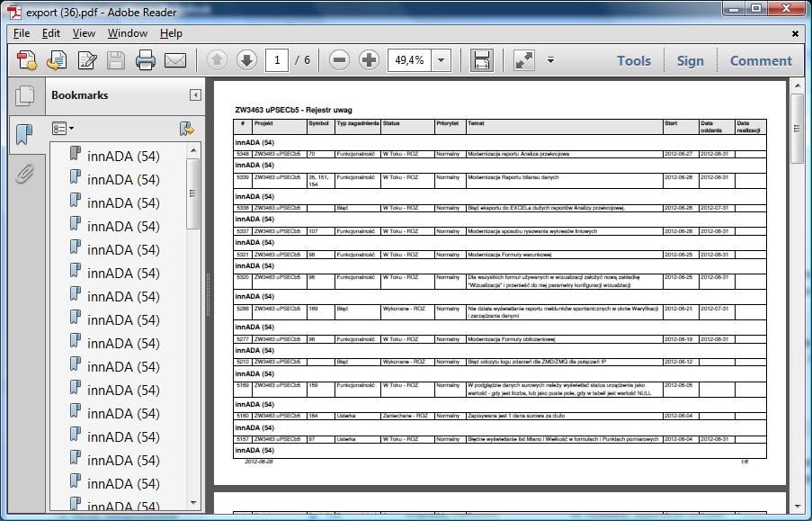Open the Tools pane
The height and width of the screenshot is (521, 812).
pyautogui.click(x=634, y=60)
